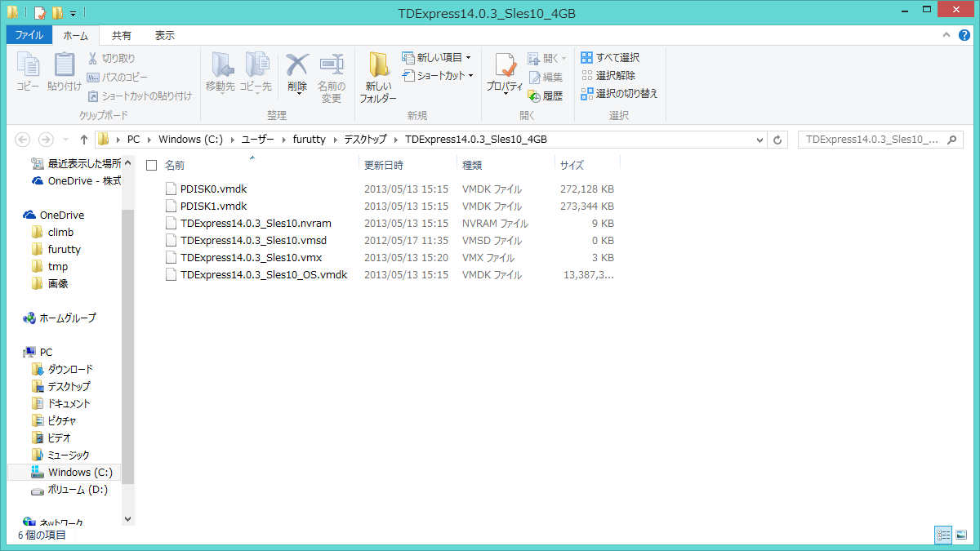Click the Copy (コピー) ribbon icon

tap(28, 72)
